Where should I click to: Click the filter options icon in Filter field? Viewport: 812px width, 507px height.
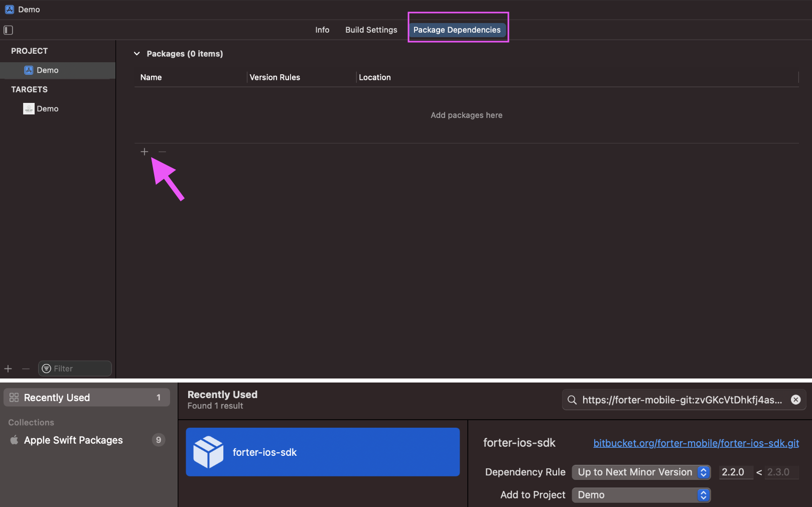(x=47, y=369)
